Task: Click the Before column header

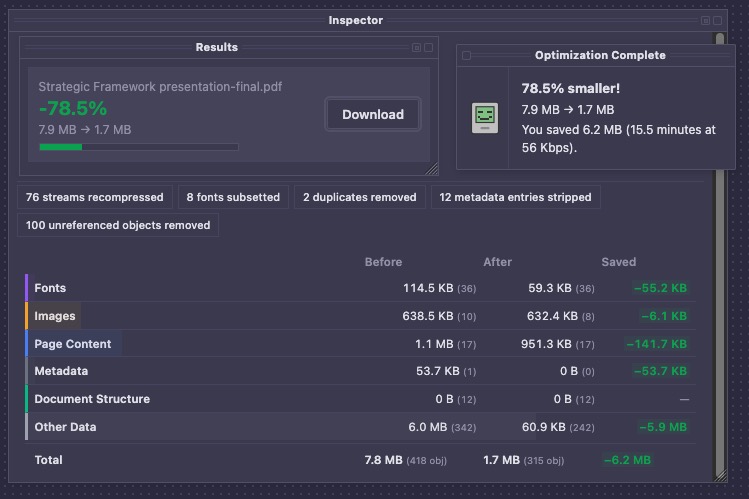Action: pos(383,262)
